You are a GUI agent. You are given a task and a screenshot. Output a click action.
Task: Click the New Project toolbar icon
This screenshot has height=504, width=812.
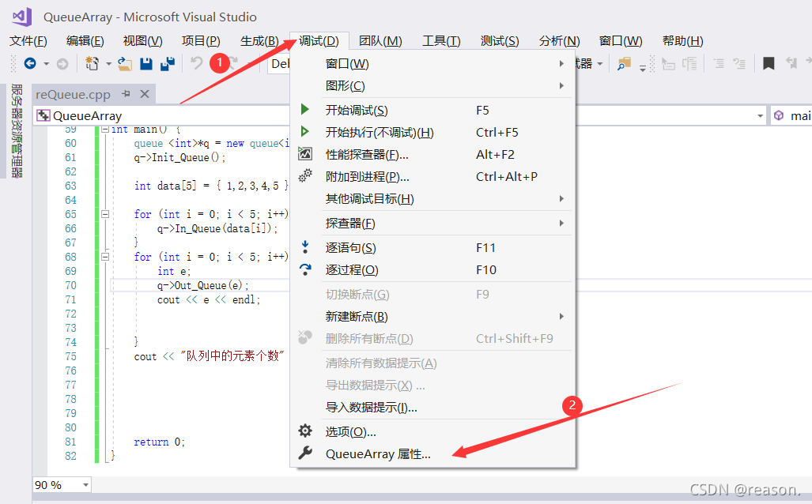(93, 63)
